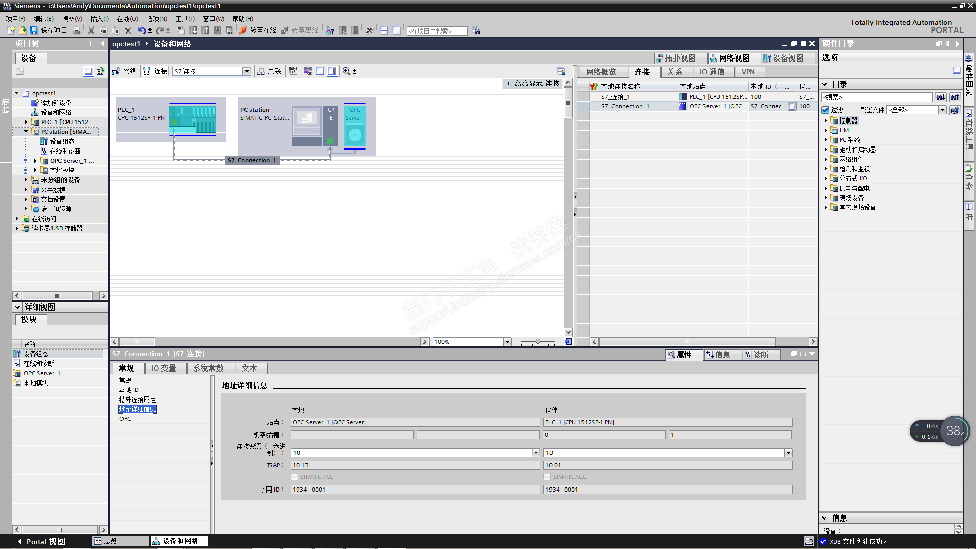Click the undo arrow in toolbar
This screenshot has height=549, width=980.
[142, 30]
